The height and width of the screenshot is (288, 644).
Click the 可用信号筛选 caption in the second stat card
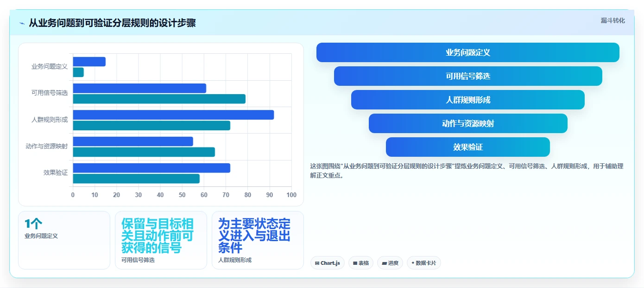click(138, 260)
